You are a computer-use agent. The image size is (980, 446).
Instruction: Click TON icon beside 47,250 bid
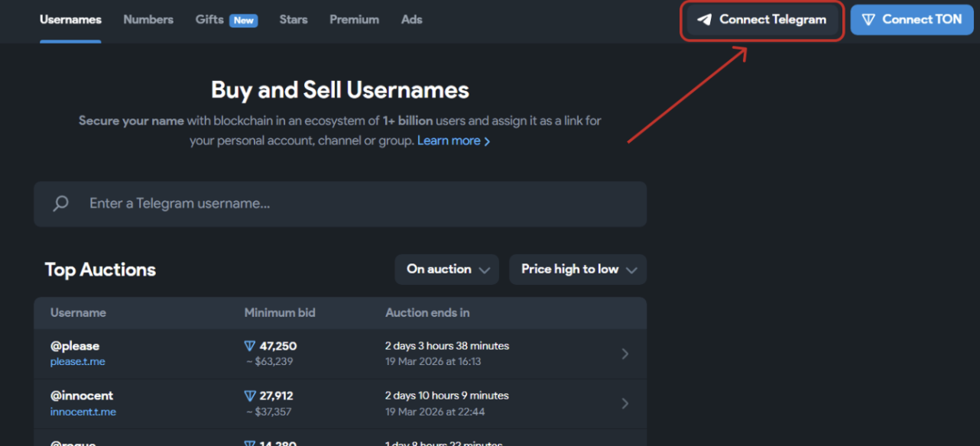coord(250,346)
